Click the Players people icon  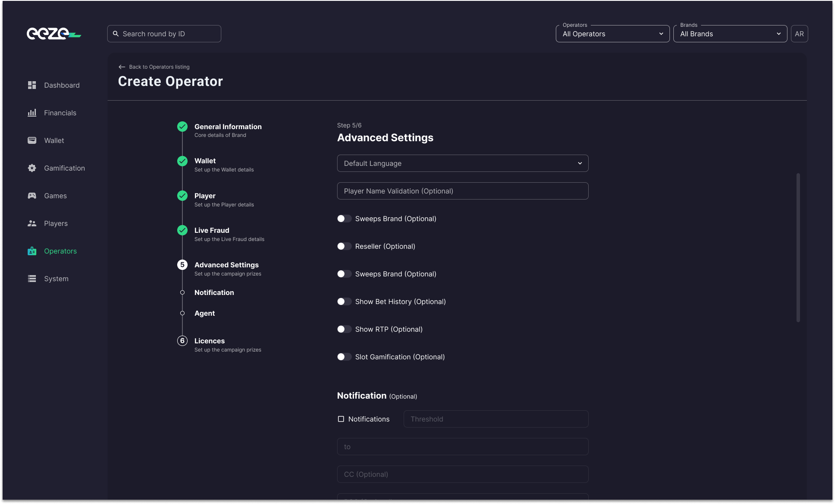(32, 223)
